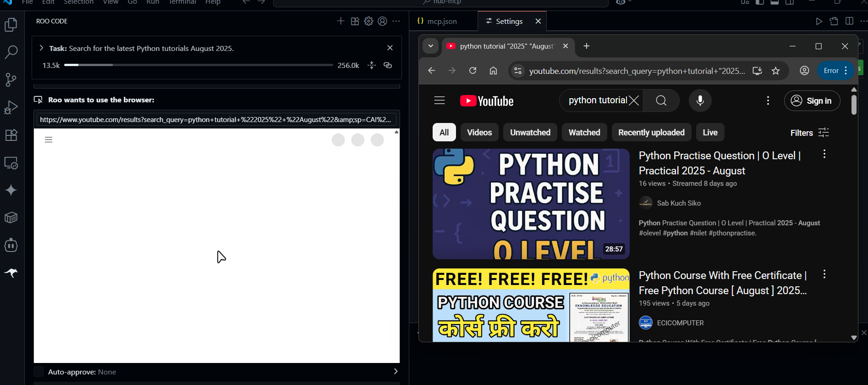This screenshot has width=868, height=385.
Task: Click the Chrome address bar URL
Action: 637,71
